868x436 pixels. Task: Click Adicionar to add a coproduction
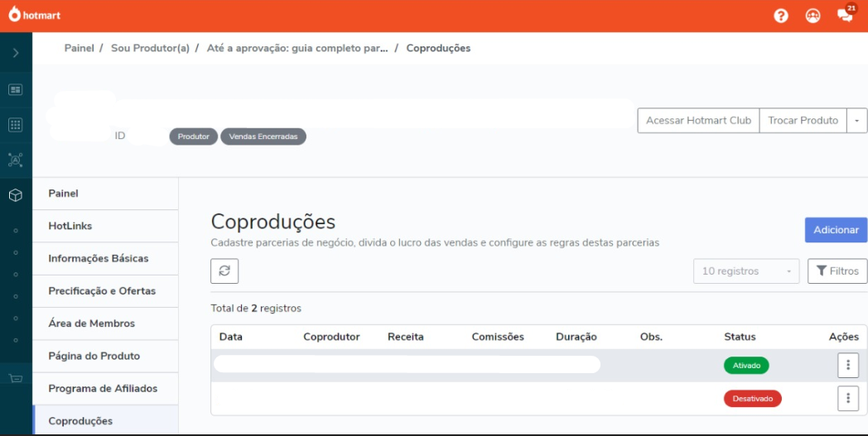pyautogui.click(x=836, y=230)
